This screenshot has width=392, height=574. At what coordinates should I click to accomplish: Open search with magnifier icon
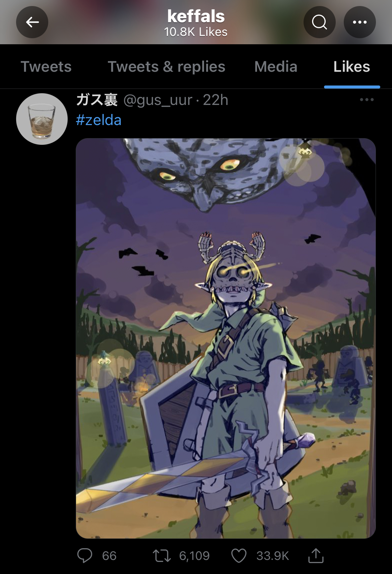click(x=319, y=22)
